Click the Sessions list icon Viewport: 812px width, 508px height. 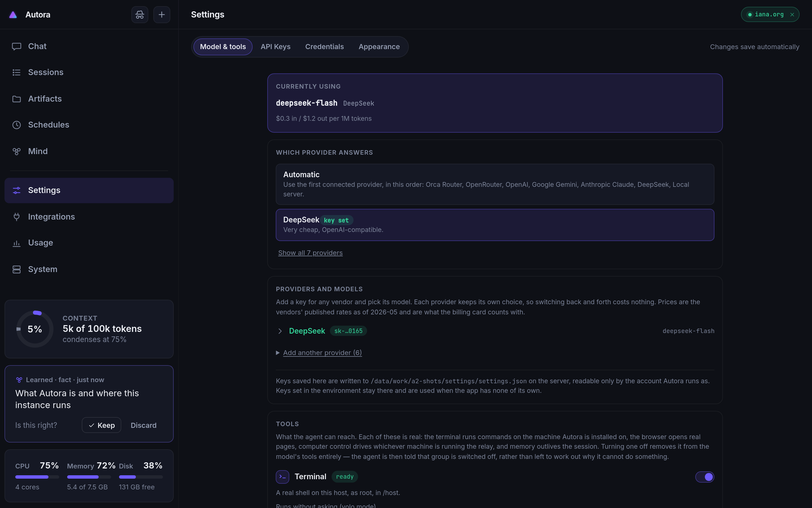point(16,72)
